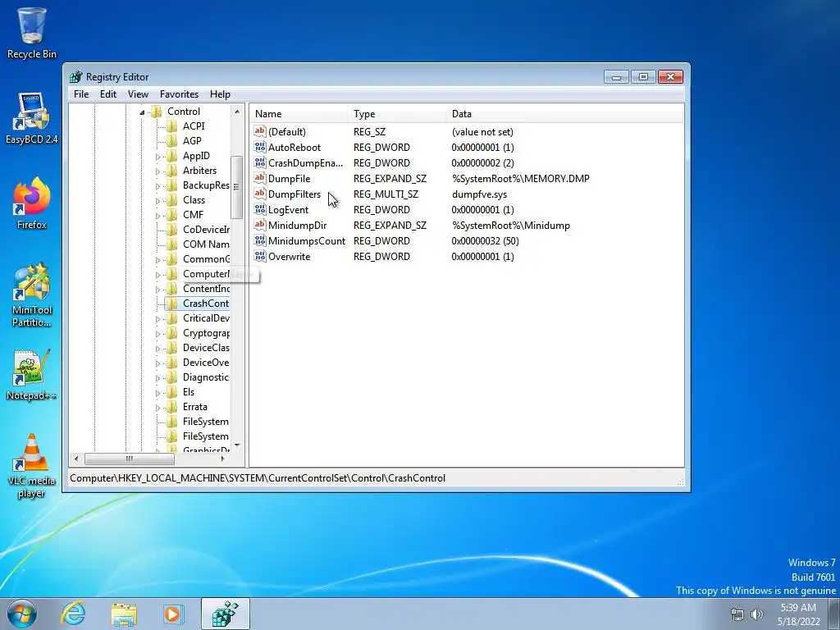Expand the CMF key
This screenshot has width=840, height=630.
point(157,216)
